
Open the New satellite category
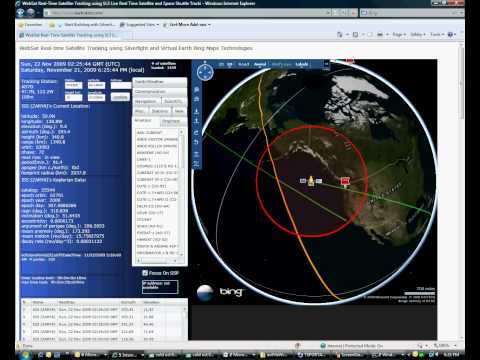pos(179,111)
